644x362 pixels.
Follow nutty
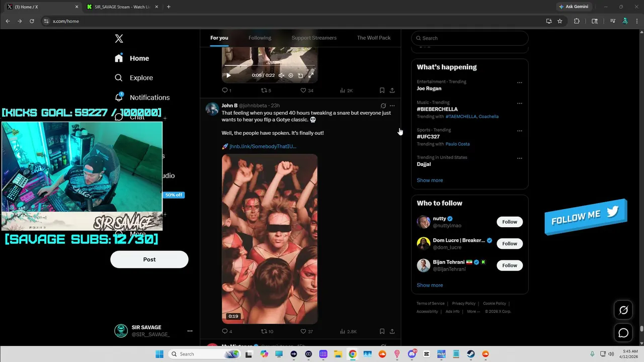[510, 222]
